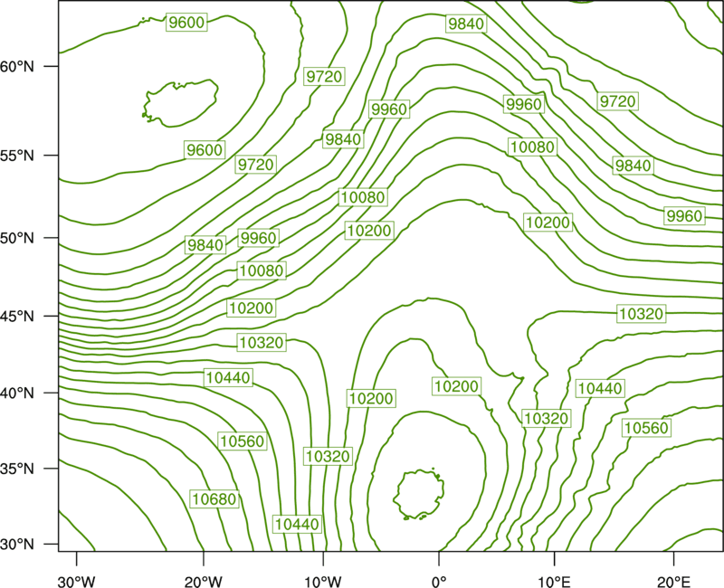Pick the 30°N latitude axis label
The width and height of the screenshot is (724, 588).
pyautogui.click(x=17, y=545)
